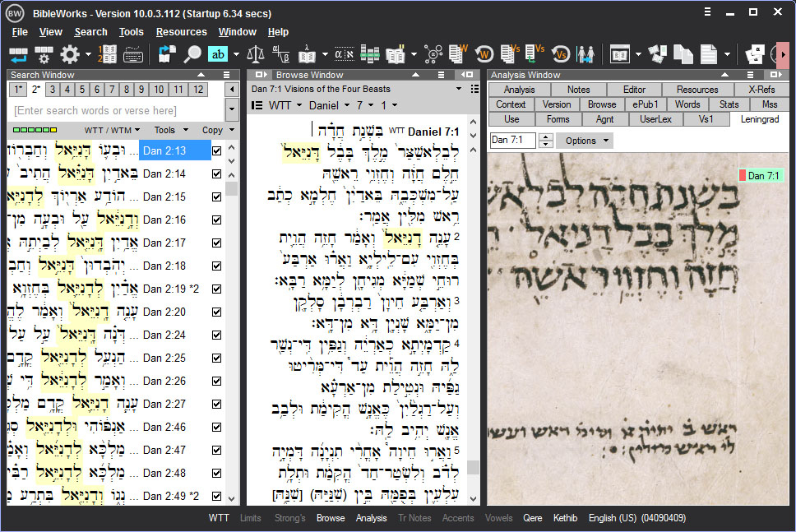Select the ab word-search mode icon
796x532 pixels.
tap(217, 54)
